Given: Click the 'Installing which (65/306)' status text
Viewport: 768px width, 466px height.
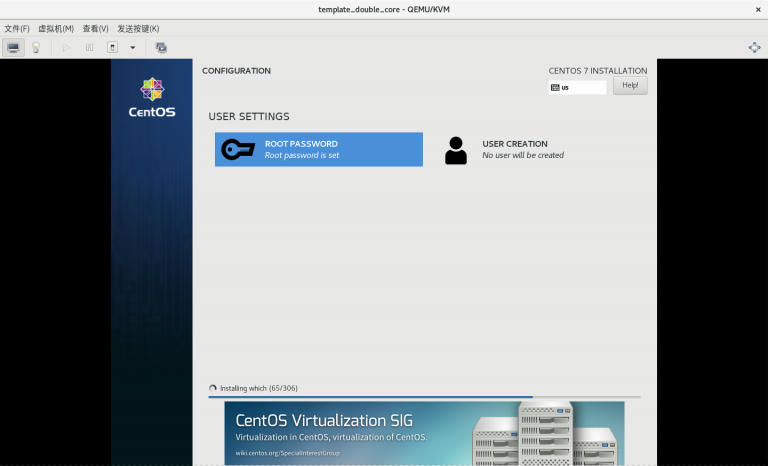Looking at the screenshot, I should pos(259,388).
